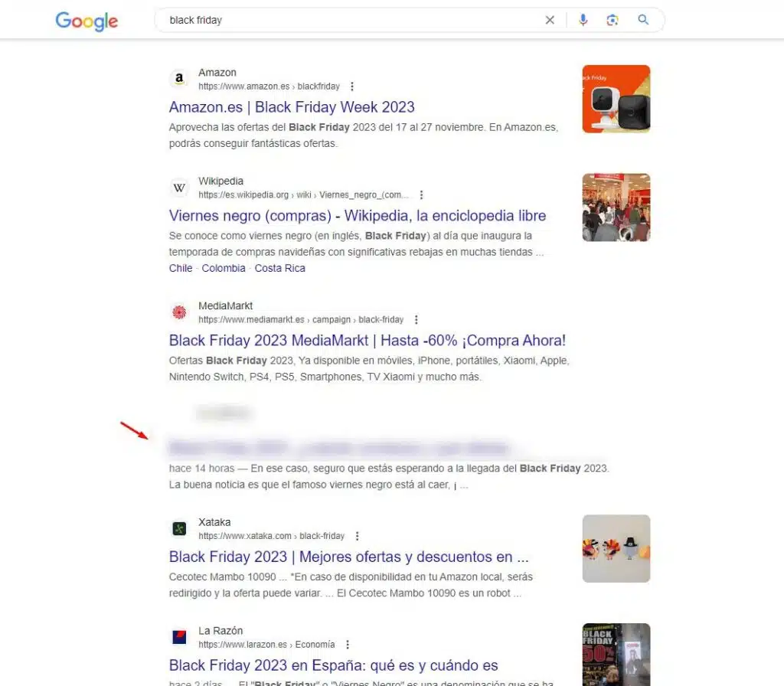Click the Xataka turkeys thumbnail image
784x686 pixels.
[616, 548]
